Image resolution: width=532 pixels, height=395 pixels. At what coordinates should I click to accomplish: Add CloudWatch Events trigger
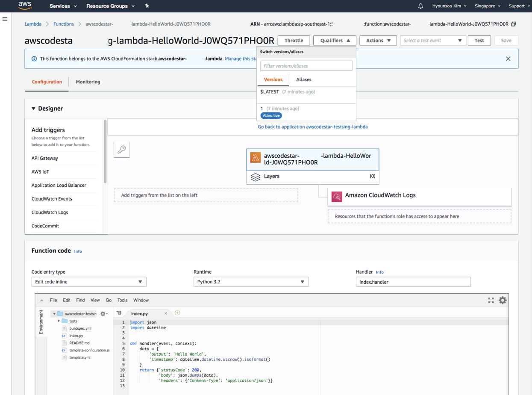[52, 199]
